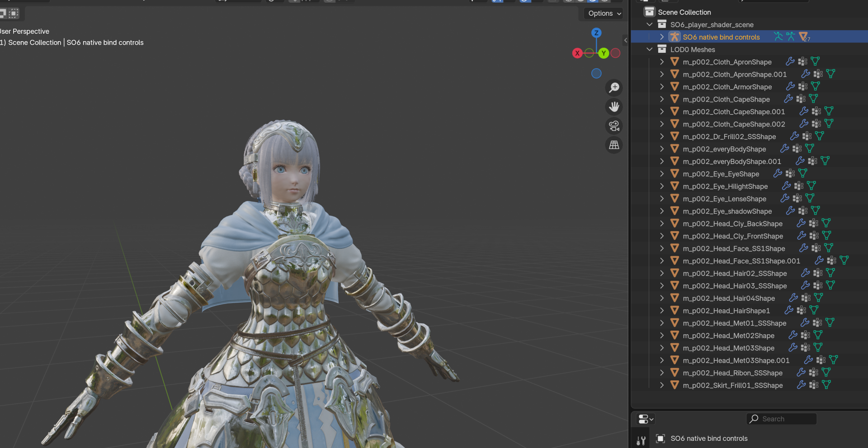Click the green Y axis on the navigation gizmo
The width and height of the screenshot is (868, 448).
[604, 53]
